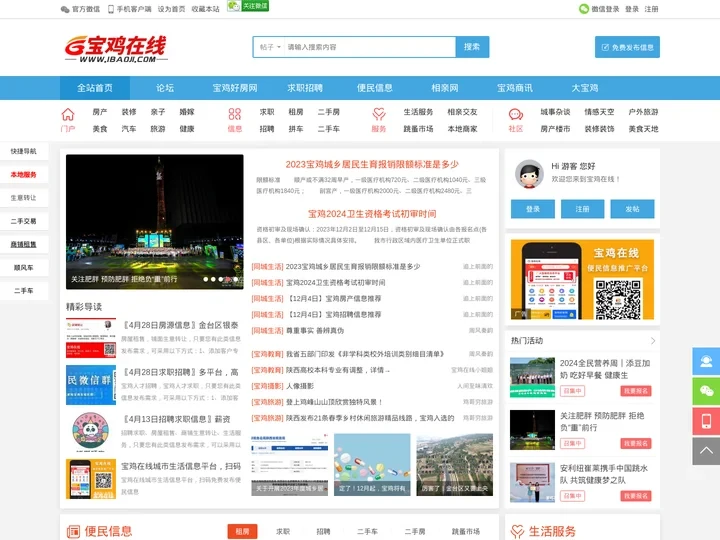Open the 论坛 nav tab
Viewport: 720px width, 540px height.
[x=165, y=88]
